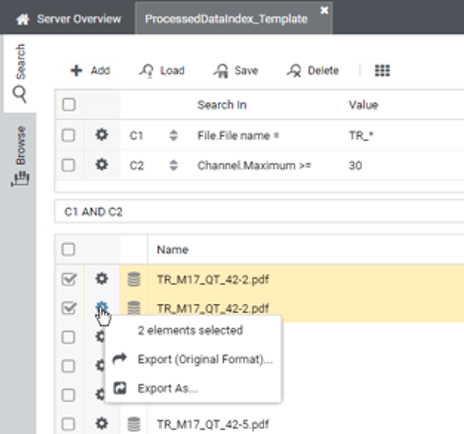Add a new search condition
The image size is (464, 434).
90,71
